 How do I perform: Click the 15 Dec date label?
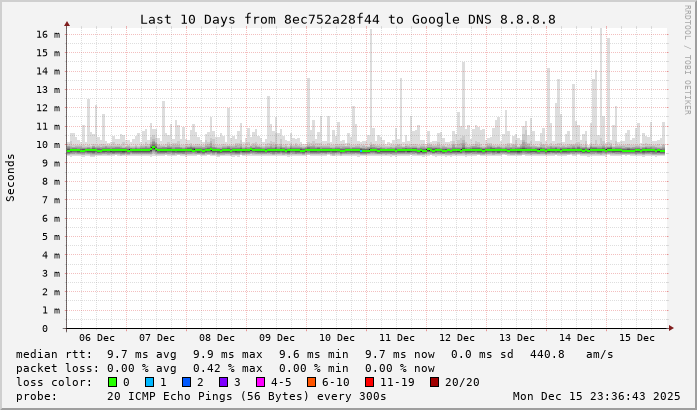(x=637, y=338)
